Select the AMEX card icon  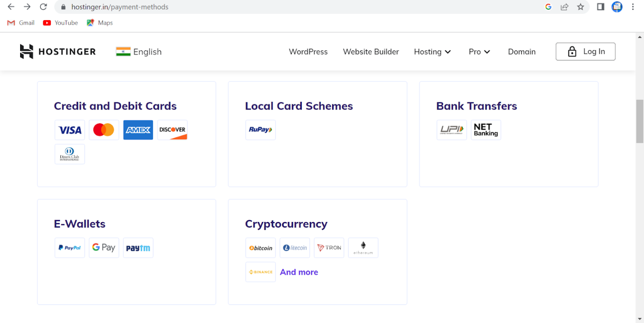(x=138, y=130)
